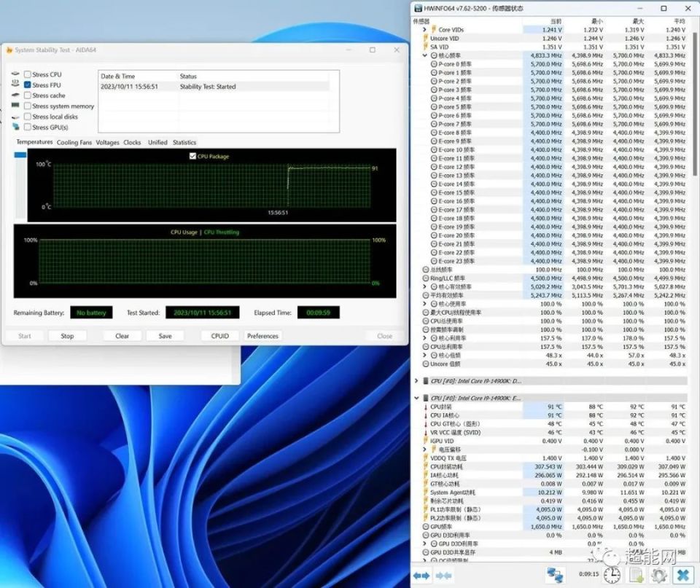Click the thermometer icon beside CPU IA核心

pyautogui.click(x=426, y=415)
